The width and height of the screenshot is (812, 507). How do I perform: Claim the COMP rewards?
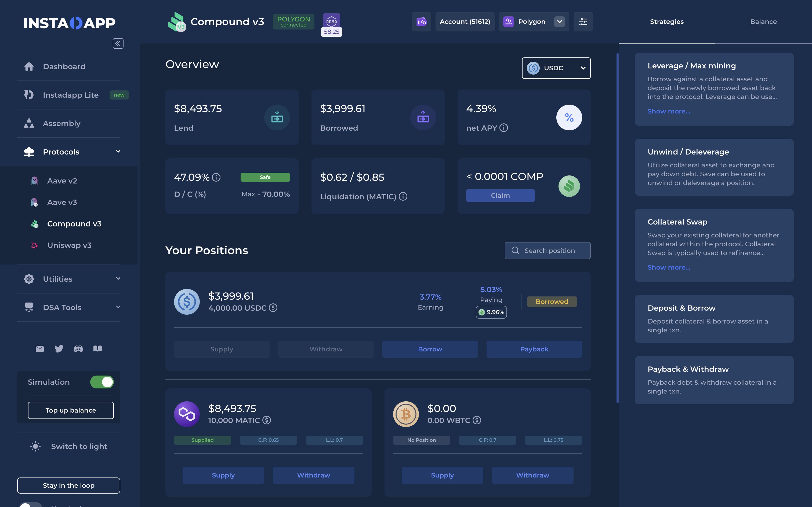(500, 196)
